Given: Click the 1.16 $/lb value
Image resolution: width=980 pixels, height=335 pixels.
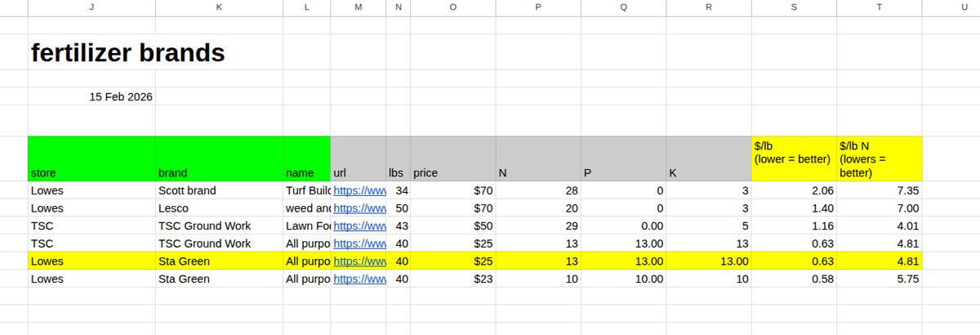Looking at the screenshot, I should pos(794,226).
